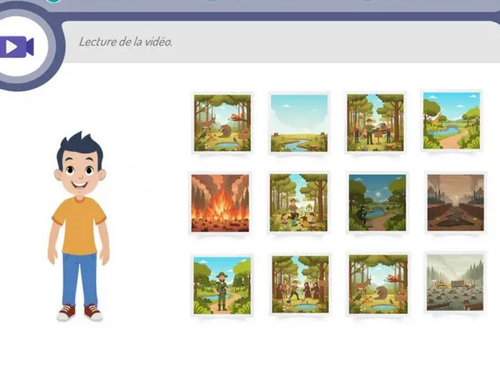Select the ranger with lumberjacks thumbnail
The image size is (500, 375).
(375, 122)
